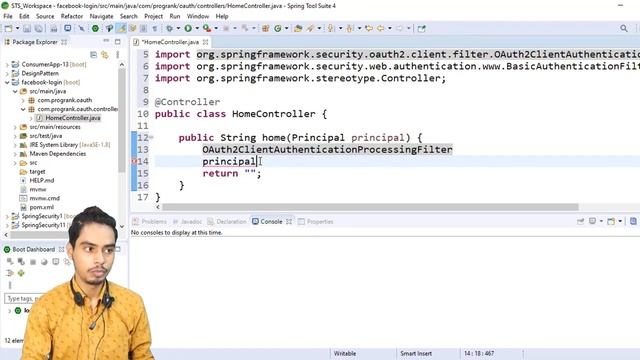Toggle Link with Editor in Package Explorer

click(105, 55)
